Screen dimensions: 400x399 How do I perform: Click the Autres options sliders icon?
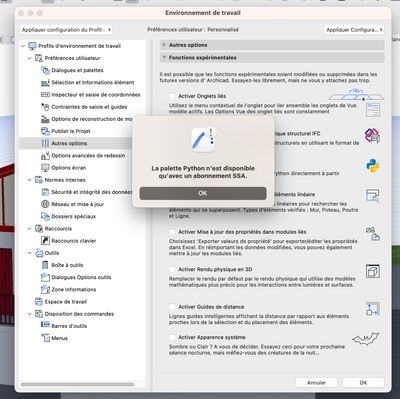coord(45,143)
